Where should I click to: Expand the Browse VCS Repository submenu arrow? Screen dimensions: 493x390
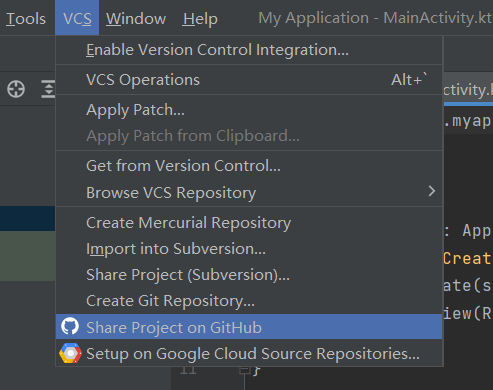[x=432, y=191]
